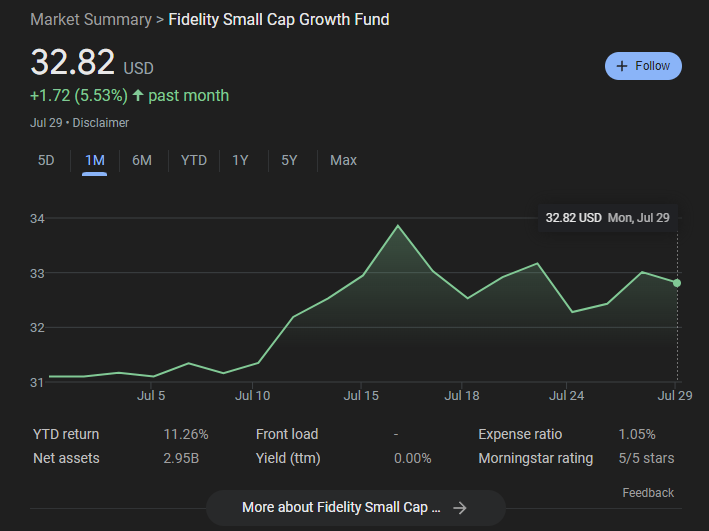Open the Disclaimer link
709x531 pixels.
coord(101,123)
